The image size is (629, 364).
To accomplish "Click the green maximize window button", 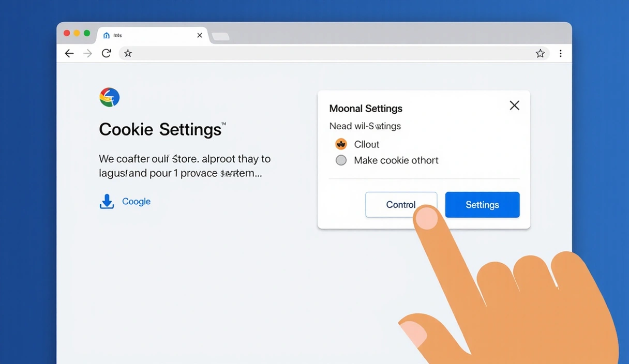I will pos(87,33).
